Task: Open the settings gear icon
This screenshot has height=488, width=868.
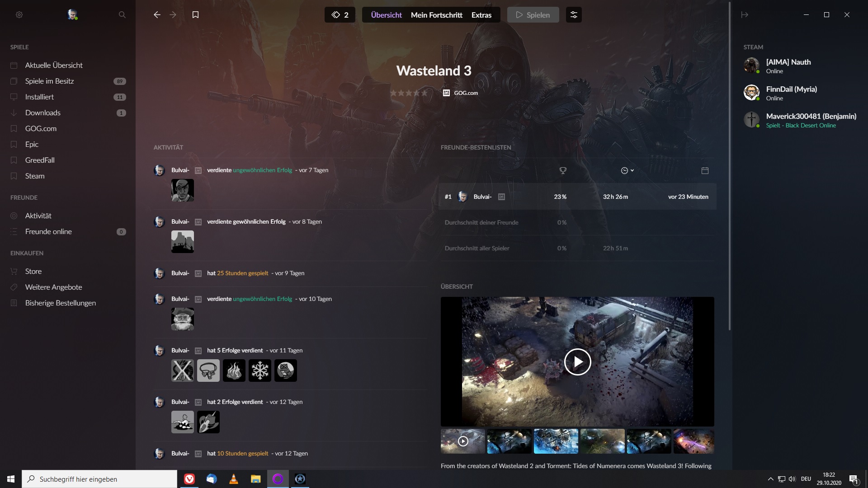Action: point(19,15)
